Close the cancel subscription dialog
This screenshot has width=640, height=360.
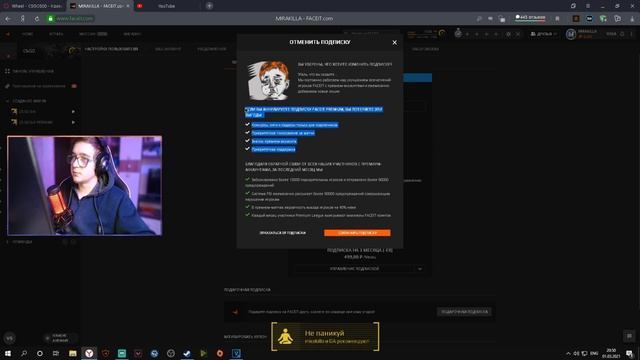click(x=394, y=42)
